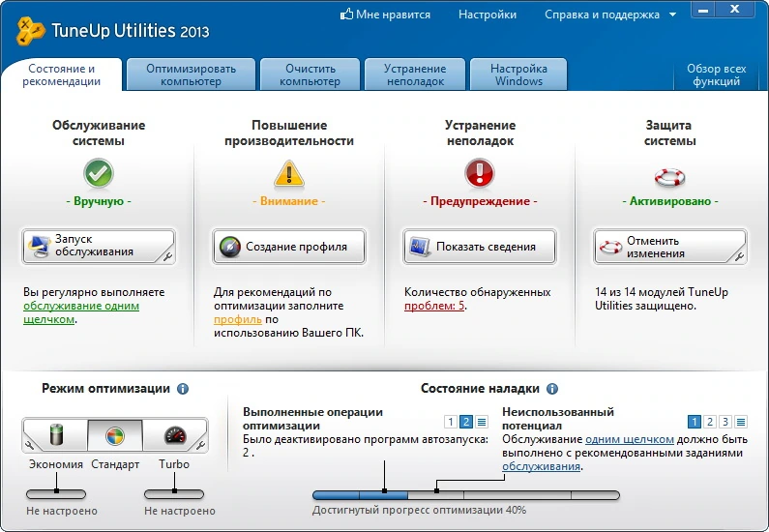Click Показать сведения button
Screen dimensions: 769x532
point(480,246)
